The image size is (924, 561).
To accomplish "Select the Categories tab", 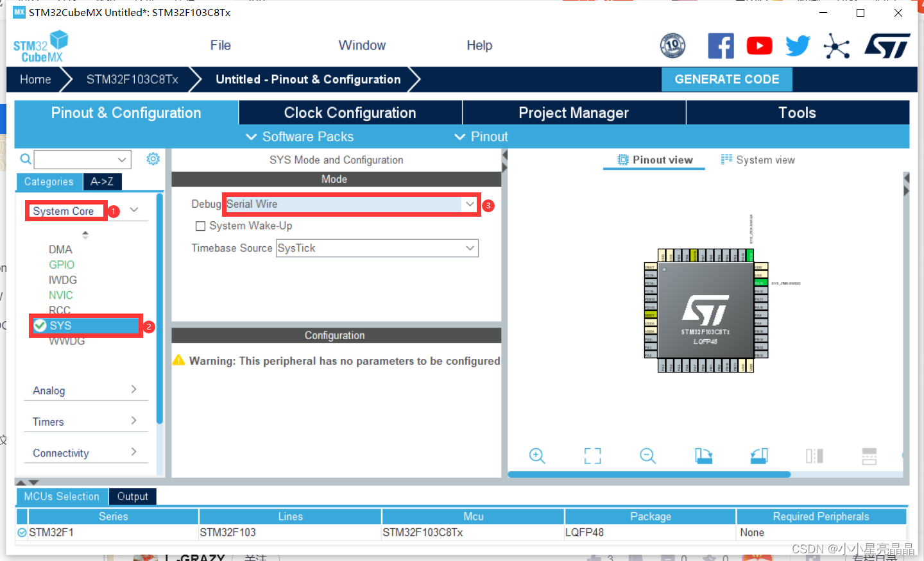I will tap(49, 181).
